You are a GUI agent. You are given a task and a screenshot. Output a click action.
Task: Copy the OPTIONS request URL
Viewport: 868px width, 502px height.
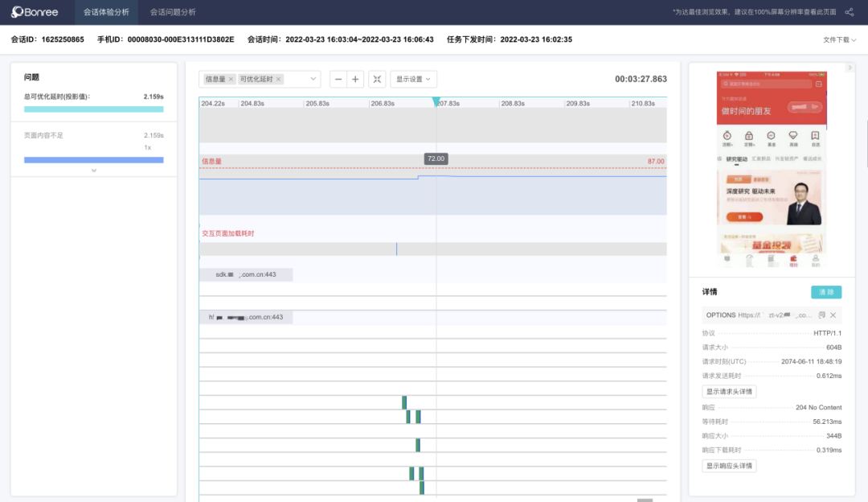coord(821,315)
